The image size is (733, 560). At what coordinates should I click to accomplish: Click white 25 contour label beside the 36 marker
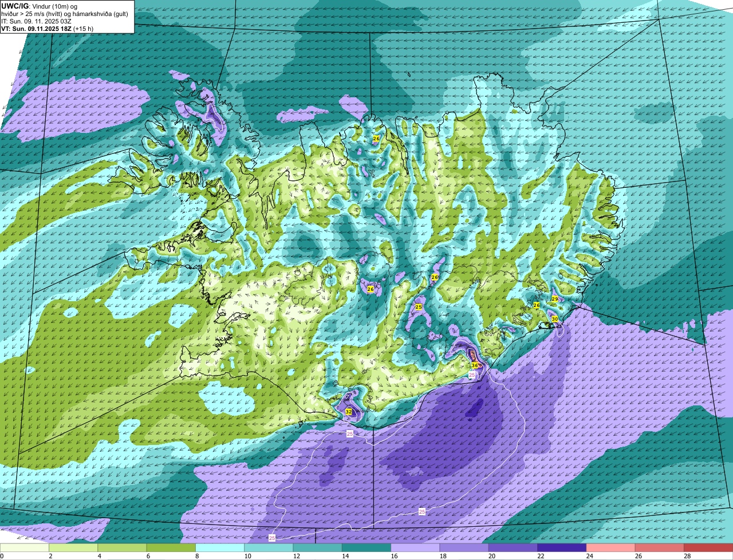coord(472,374)
